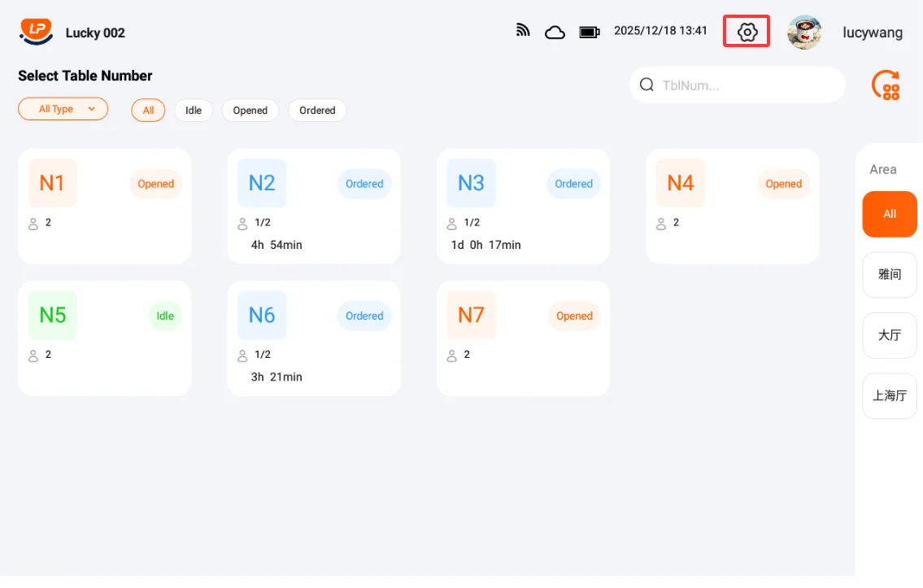Click the Idle badge on N5
Image resolution: width=923 pixels, height=588 pixels.
[x=165, y=316]
